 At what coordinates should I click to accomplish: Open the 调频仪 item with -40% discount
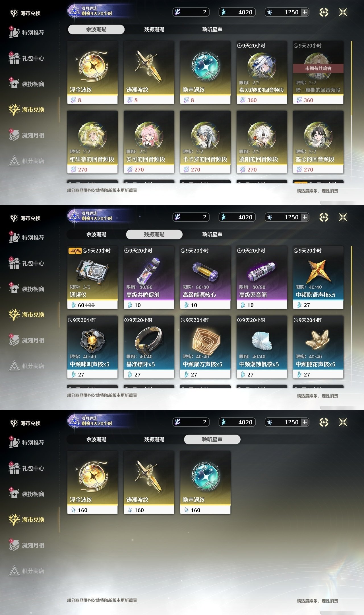pos(92,278)
